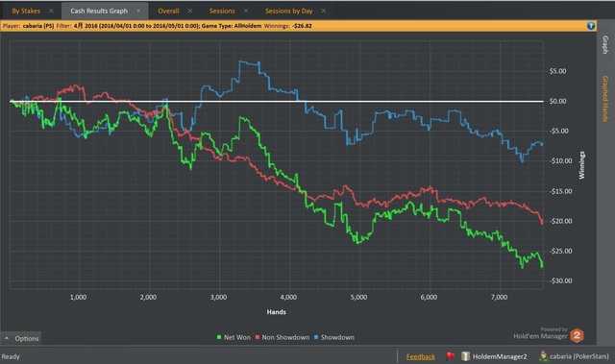Click the -$30.00 axis label

pyautogui.click(x=561, y=281)
